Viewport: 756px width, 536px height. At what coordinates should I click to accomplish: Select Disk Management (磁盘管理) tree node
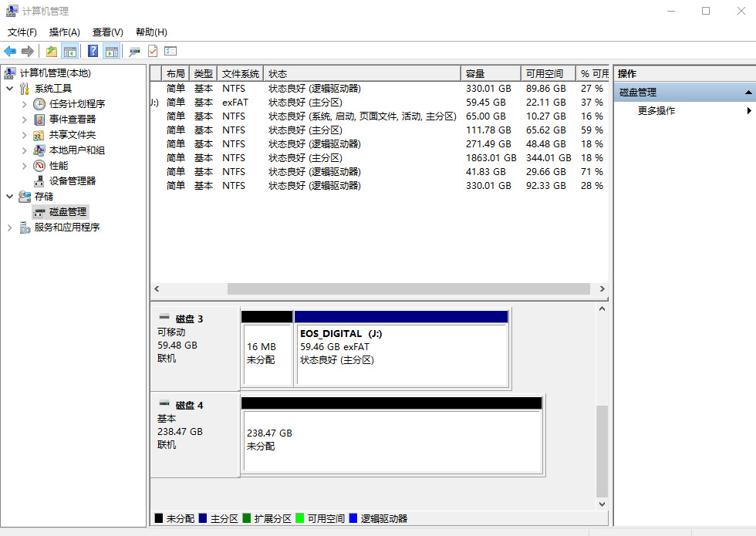click(68, 211)
